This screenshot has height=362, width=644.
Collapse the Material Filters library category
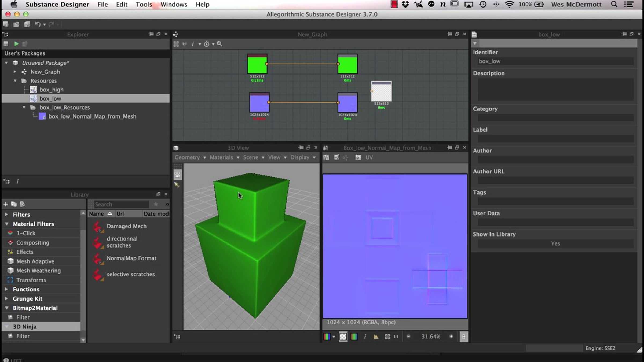pyautogui.click(x=6, y=224)
